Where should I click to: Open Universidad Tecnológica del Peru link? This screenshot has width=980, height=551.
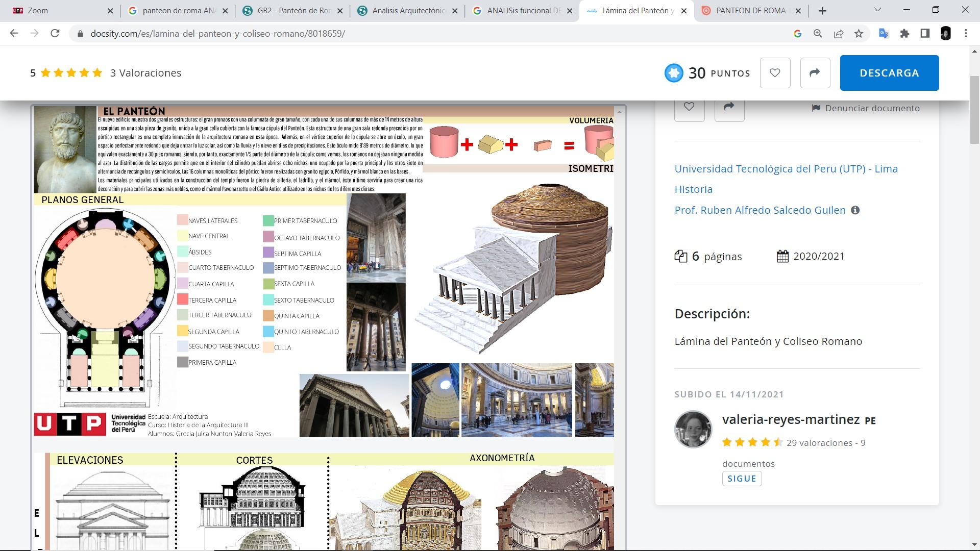tap(786, 169)
